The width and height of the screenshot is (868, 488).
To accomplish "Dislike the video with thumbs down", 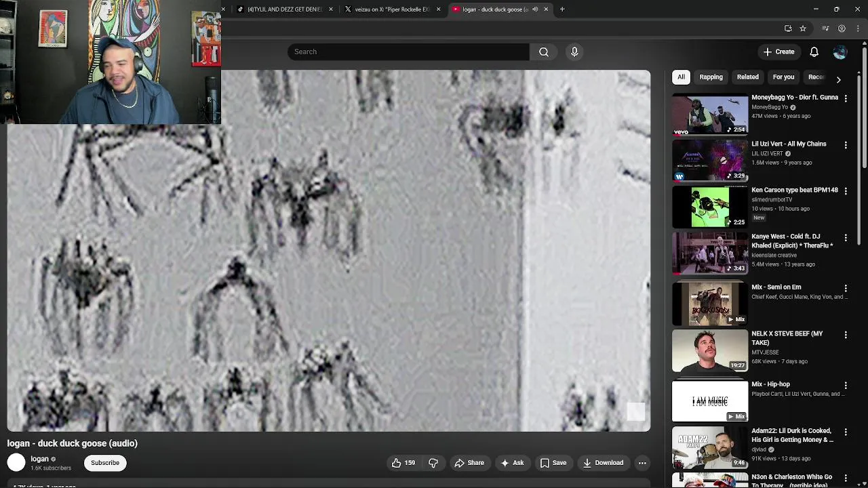I will (433, 463).
